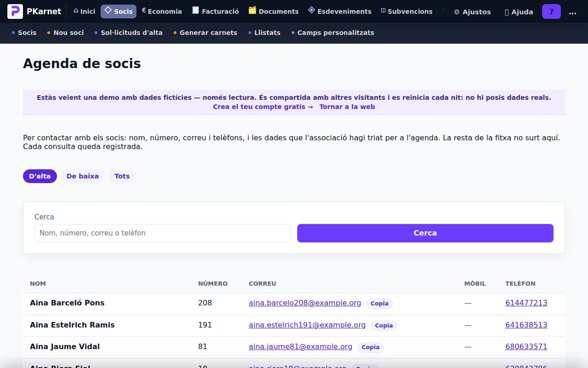
Task: Call phone number 614477213
Action: (526, 303)
